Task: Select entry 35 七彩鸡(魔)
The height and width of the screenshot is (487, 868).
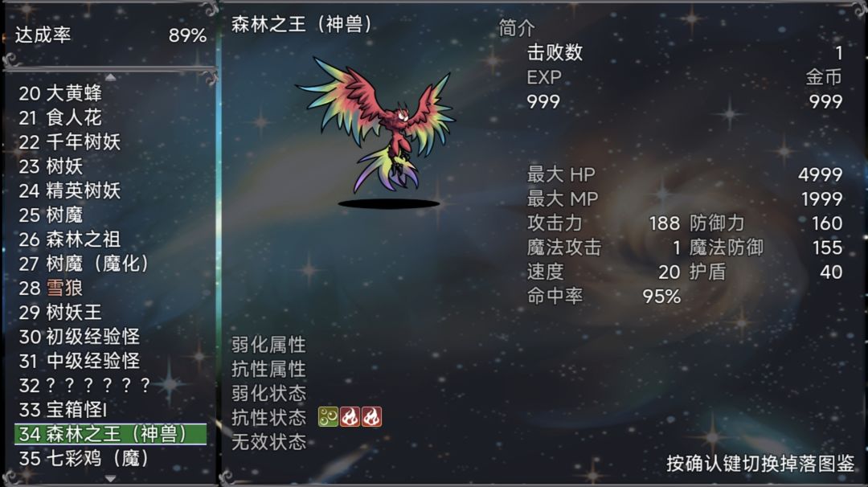Action: click(111, 458)
